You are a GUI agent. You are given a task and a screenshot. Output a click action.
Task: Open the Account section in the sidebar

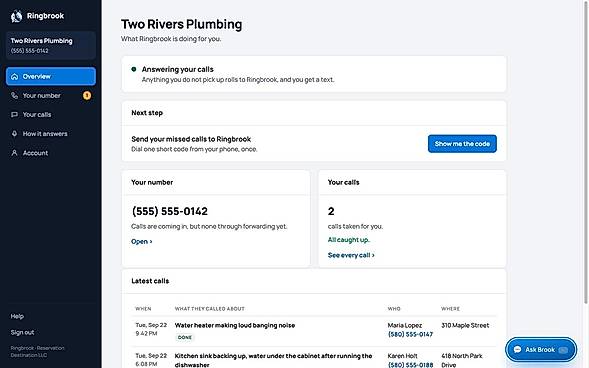pyautogui.click(x=51, y=153)
